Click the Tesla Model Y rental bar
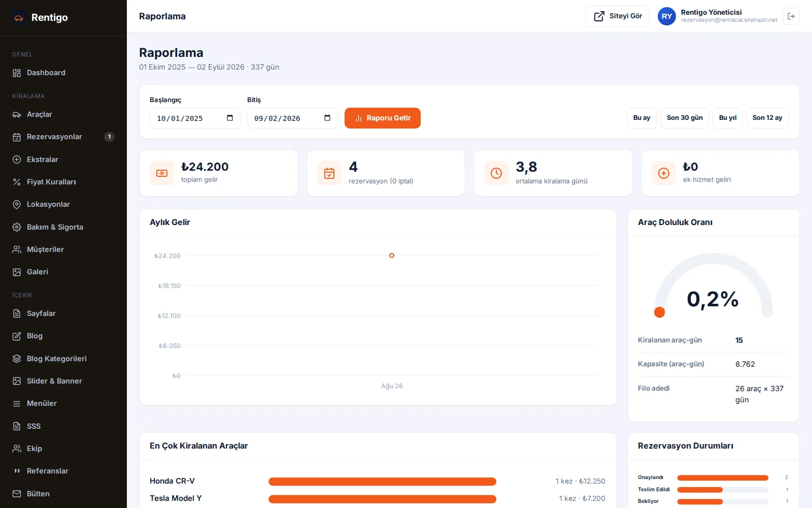 pos(382,499)
